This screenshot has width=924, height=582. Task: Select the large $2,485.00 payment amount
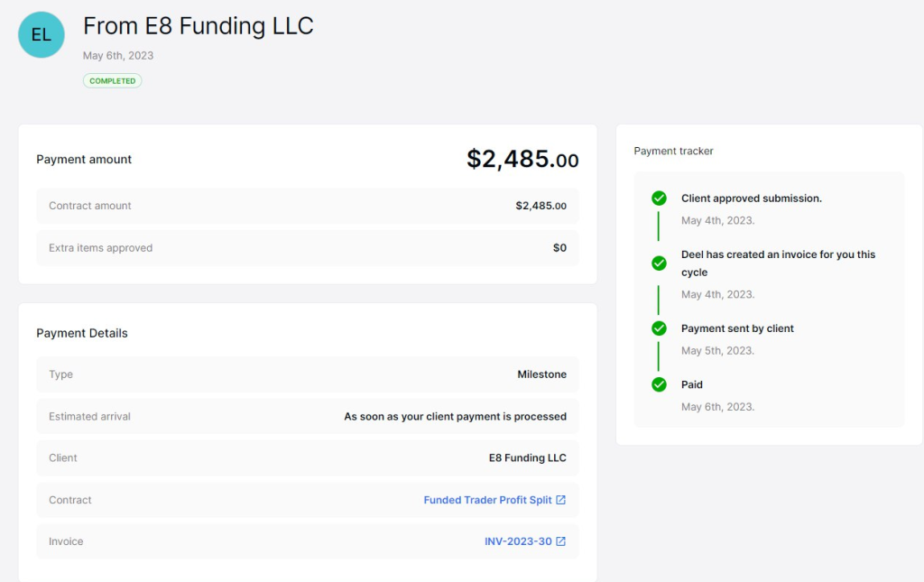522,160
